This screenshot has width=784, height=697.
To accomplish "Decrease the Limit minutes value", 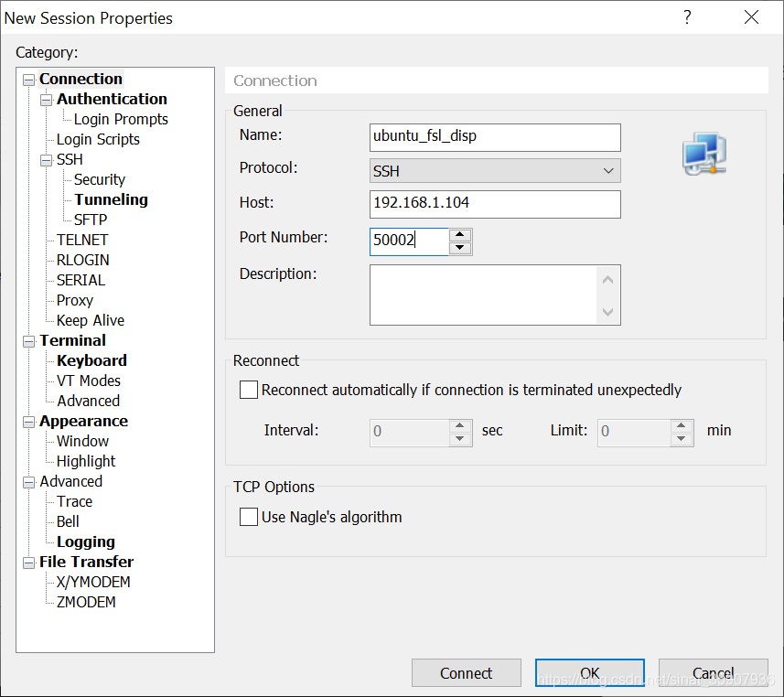I will click(x=681, y=439).
